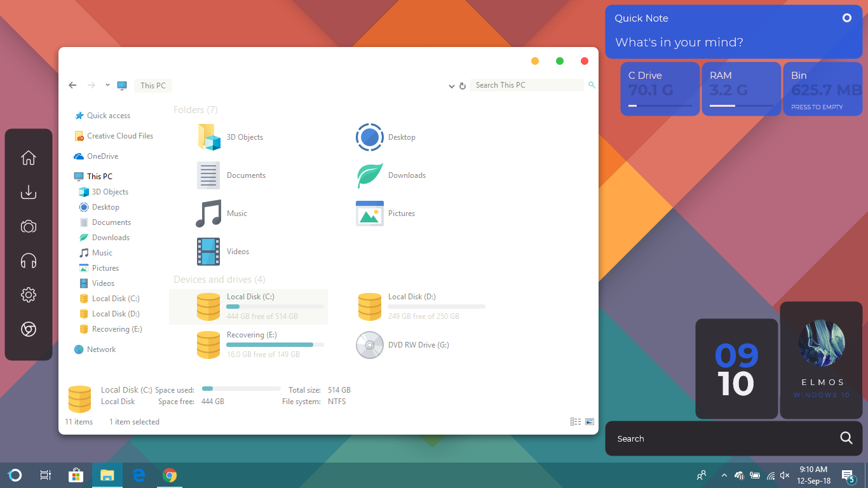Click the search magnifier in Search This PC

click(592, 85)
